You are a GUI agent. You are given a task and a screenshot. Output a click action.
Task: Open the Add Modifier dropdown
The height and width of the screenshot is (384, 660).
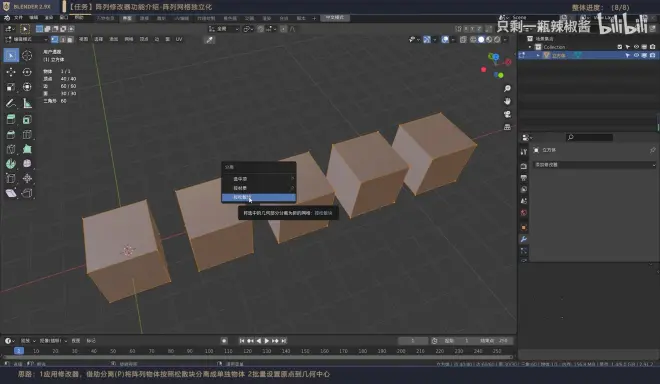click(594, 165)
